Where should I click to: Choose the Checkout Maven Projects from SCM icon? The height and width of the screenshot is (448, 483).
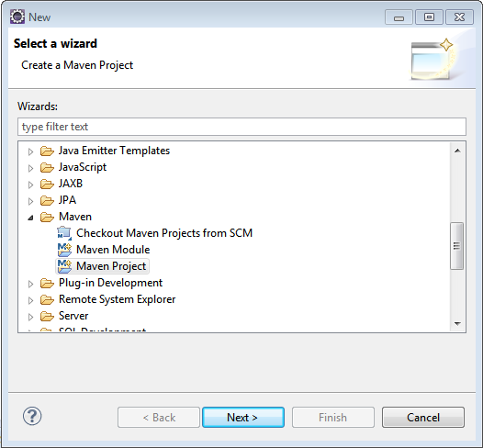coord(64,233)
